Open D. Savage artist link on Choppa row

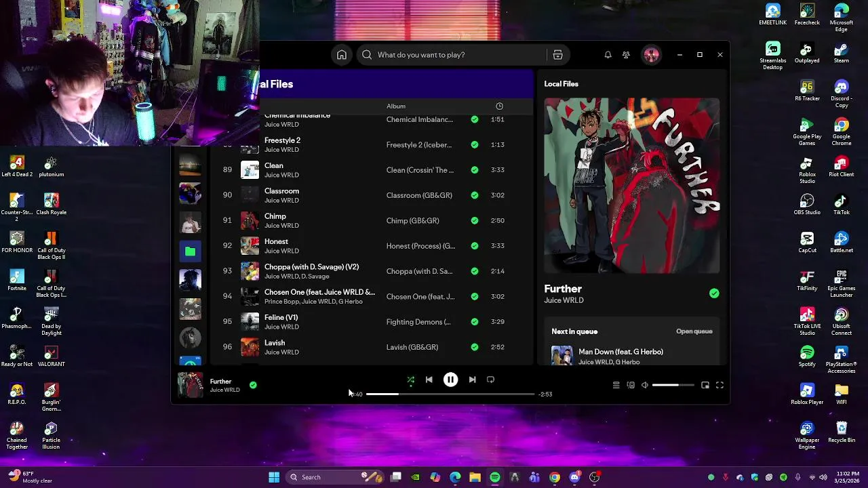coord(316,277)
